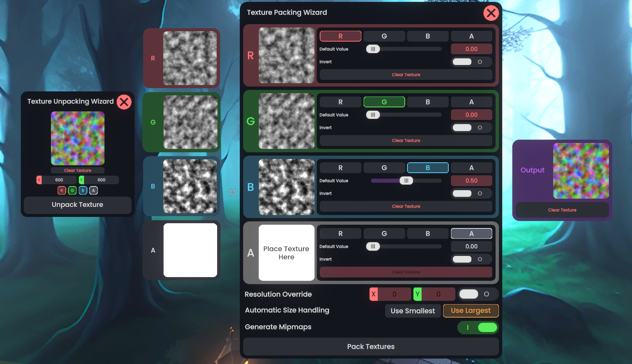Toggle Invert for the R channel row
632x364 pixels.
471,62
